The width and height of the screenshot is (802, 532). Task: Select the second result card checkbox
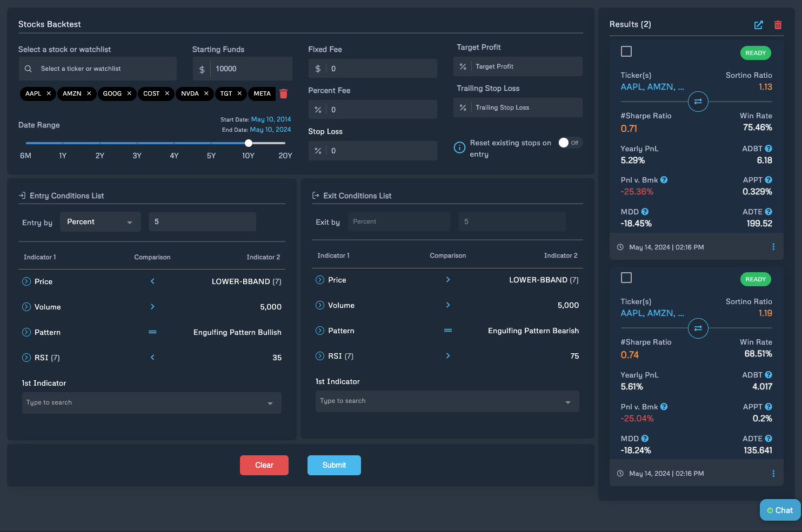[626, 278]
